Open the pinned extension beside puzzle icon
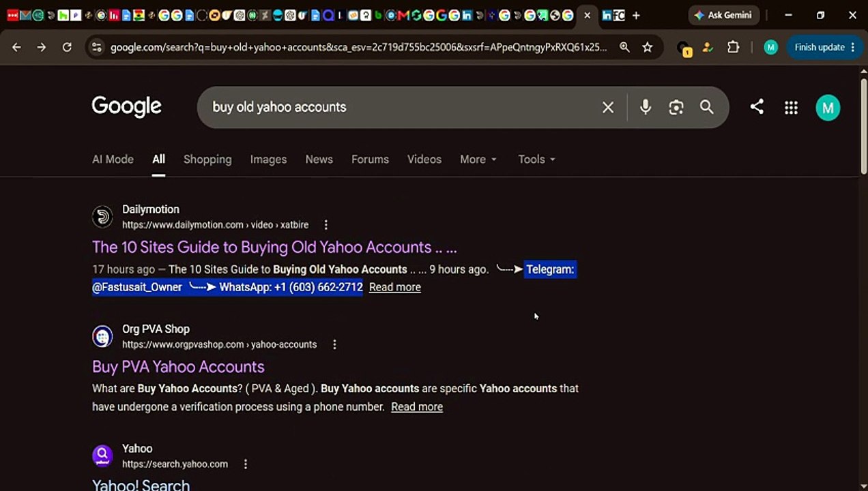This screenshot has height=491, width=868. point(708,47)
